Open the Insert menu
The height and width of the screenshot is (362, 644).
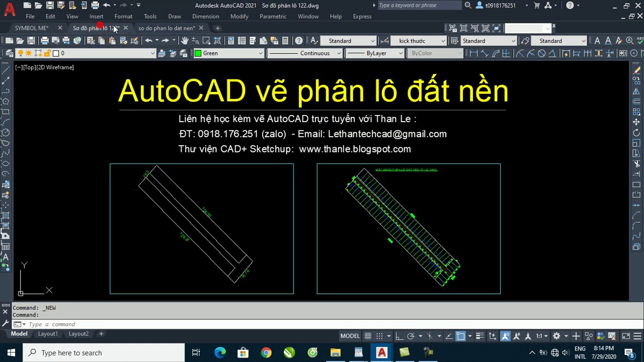(x=96, y=17)
